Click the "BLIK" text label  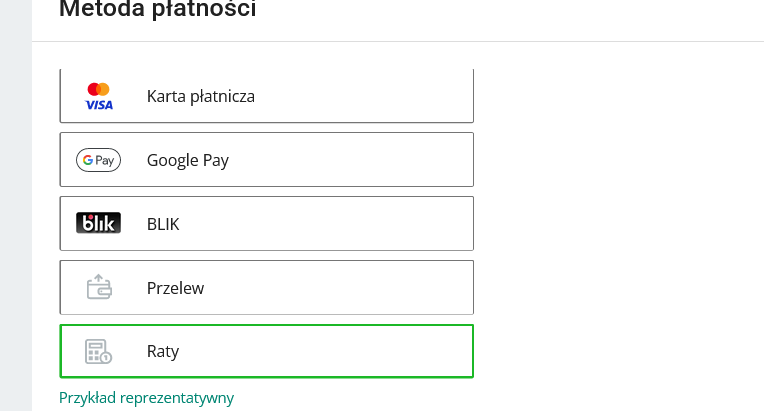click(163, 224)
